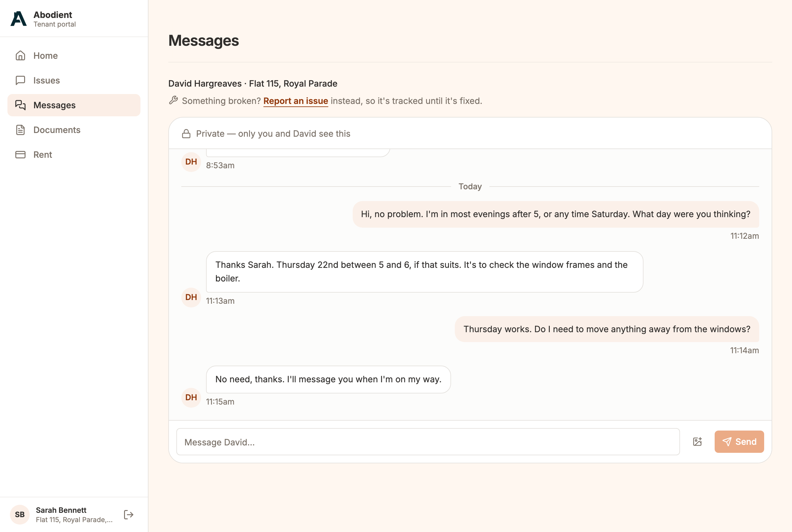Click the DH avatar beside the 11:15am message

tap(191, 398)
